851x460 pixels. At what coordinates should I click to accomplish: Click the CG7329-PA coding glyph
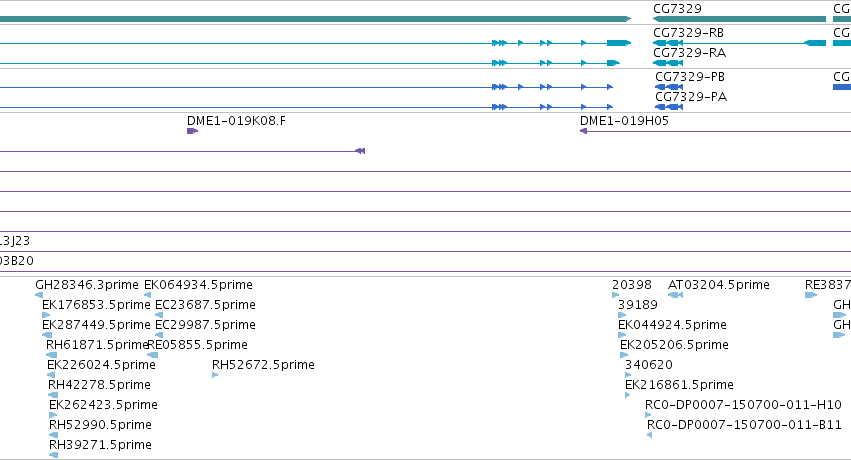(669, 107)
